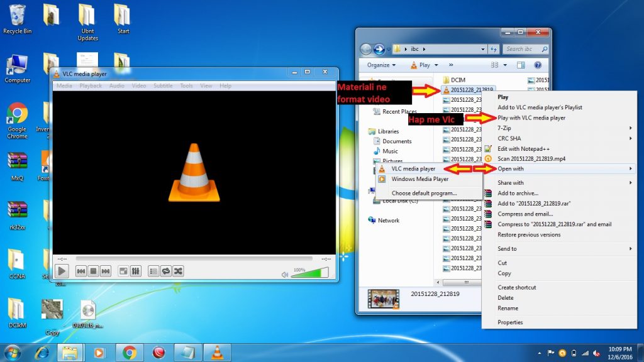This screenshot has width=644, height=362.
Task: Show more Explorer toolbar commands chevron
Action: [451, 65]
